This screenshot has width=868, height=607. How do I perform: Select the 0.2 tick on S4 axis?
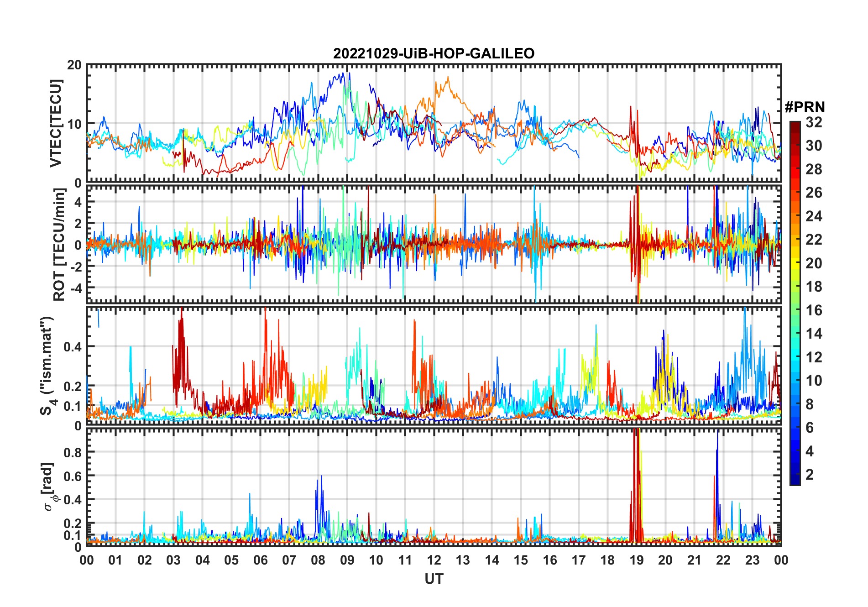(73, 386)
